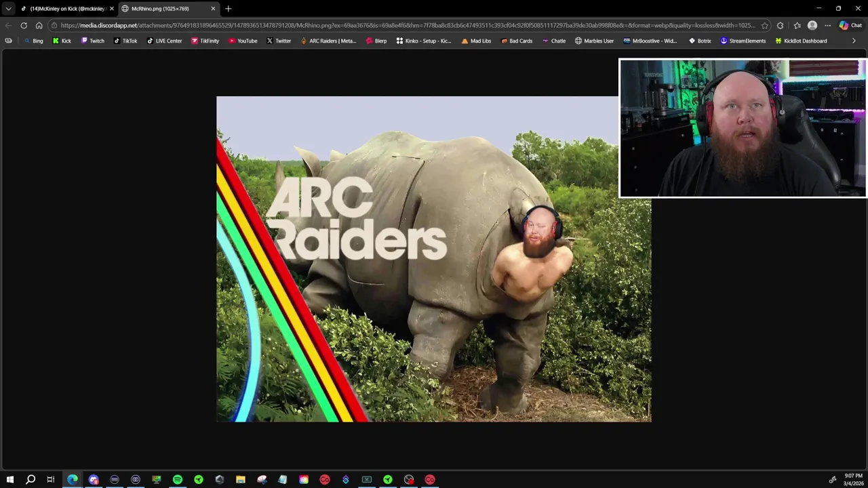Expand the bookmarks bar overflow chevron
868x488 pixels.
854,41
